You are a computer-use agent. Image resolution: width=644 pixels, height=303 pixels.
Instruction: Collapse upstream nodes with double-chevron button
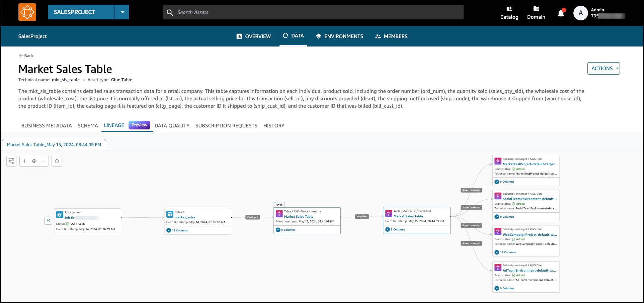point(49,220)
